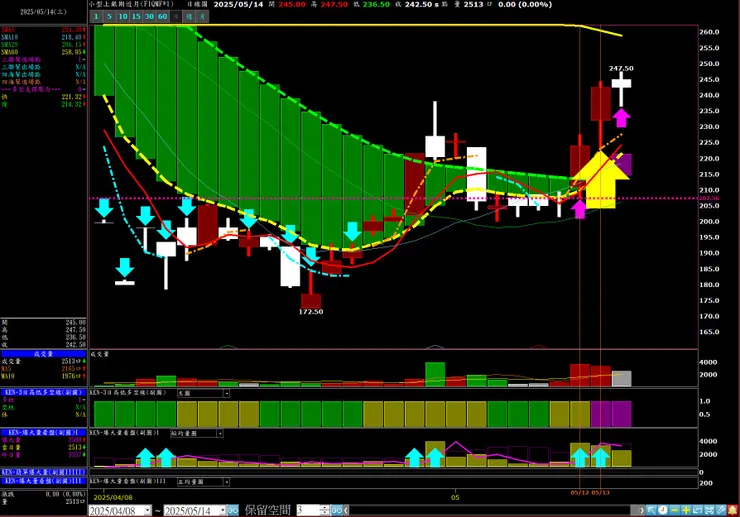This screenshot has height=517, width=740.
Task: Open the dropdown in KEN-爆大量看盤(副圖)I panel
Action: coord(220,433)
